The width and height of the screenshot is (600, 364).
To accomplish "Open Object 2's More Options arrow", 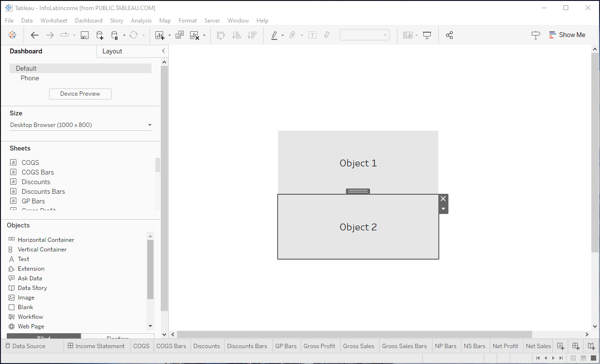I will [x=443, y=209].
